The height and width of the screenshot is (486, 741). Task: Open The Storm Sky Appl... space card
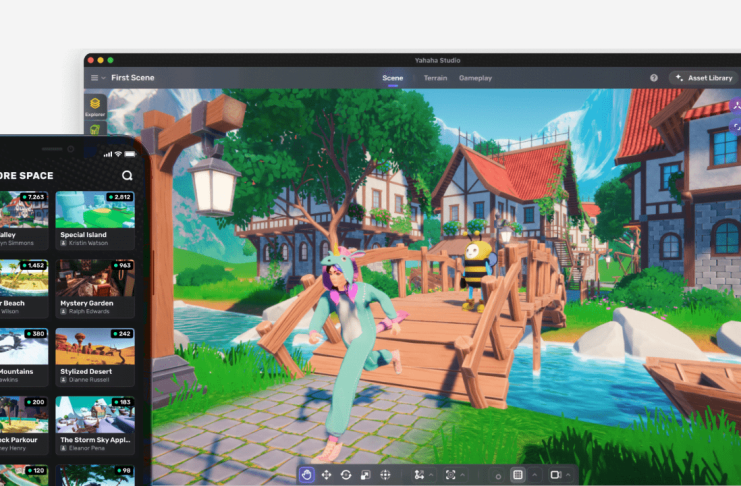[95, 425]
